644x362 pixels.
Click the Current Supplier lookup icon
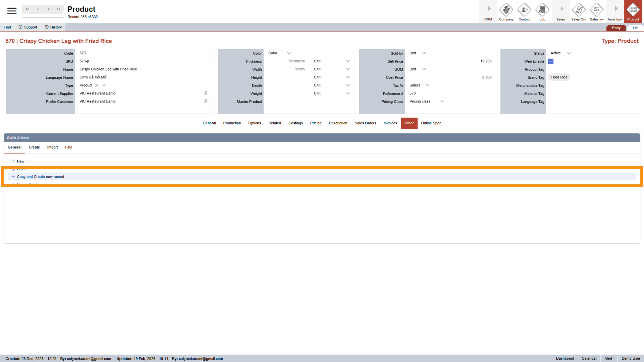(206, 93)
